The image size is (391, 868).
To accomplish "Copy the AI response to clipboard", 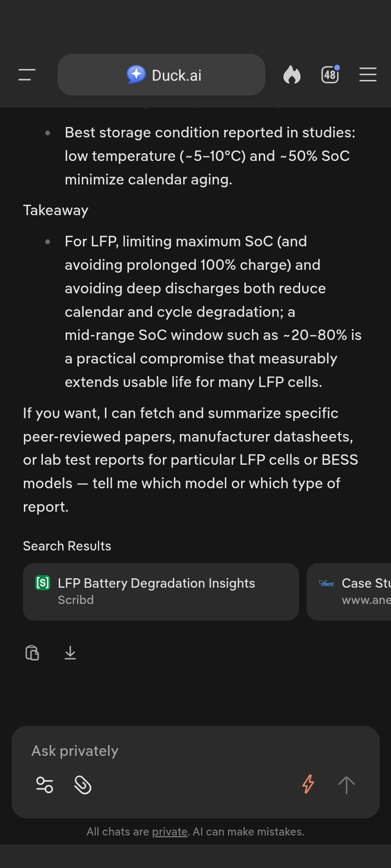I will (32, 653).
